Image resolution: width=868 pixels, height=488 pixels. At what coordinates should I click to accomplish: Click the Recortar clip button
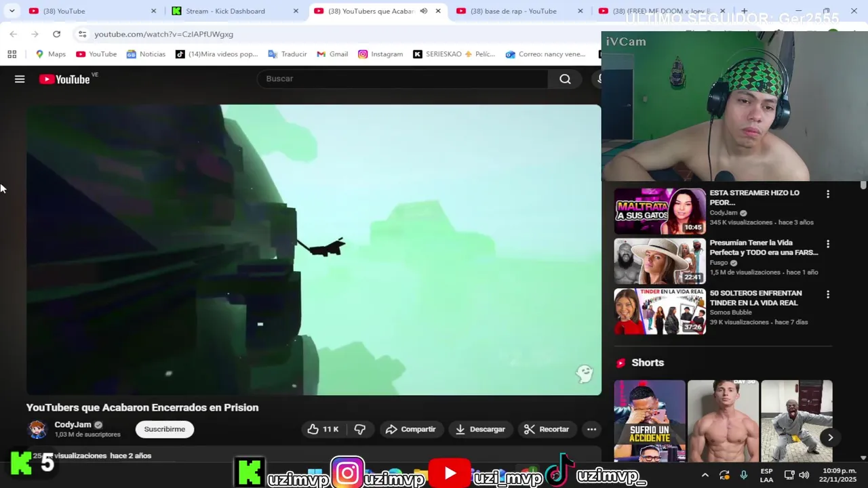pyautogui.click(x=547, y=429)
